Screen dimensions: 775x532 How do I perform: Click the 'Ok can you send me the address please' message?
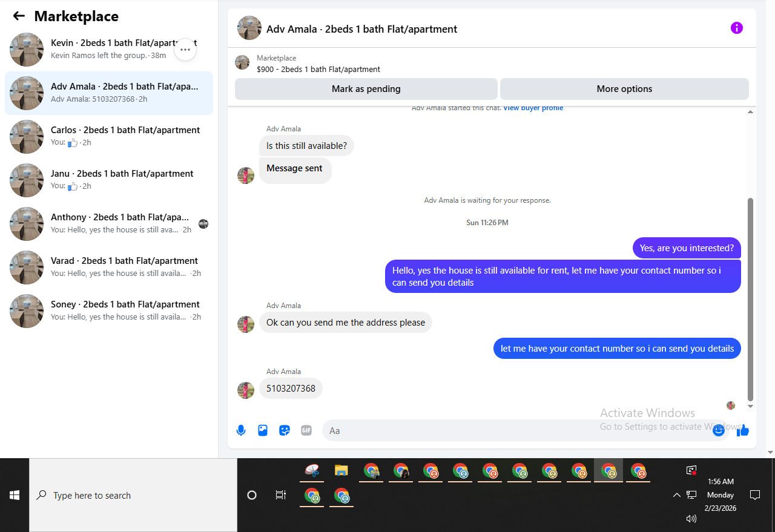click(x=346, y=323)
